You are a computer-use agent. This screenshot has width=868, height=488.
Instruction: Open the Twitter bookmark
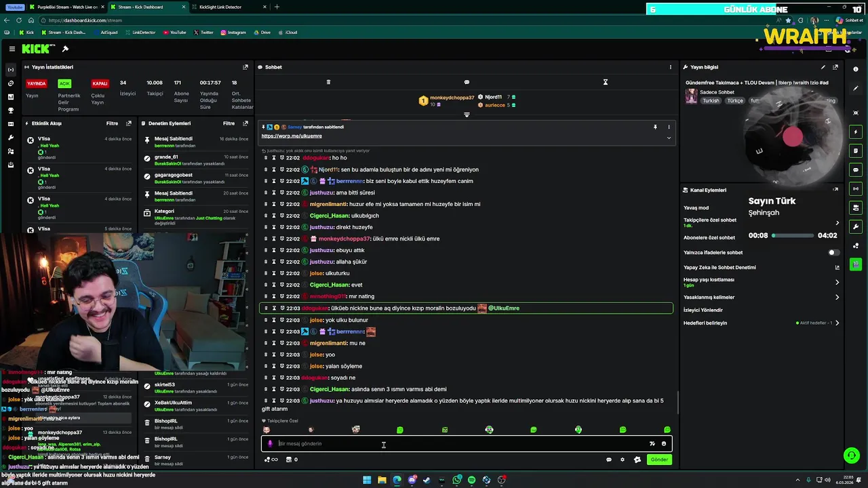[x=203, y=33]
